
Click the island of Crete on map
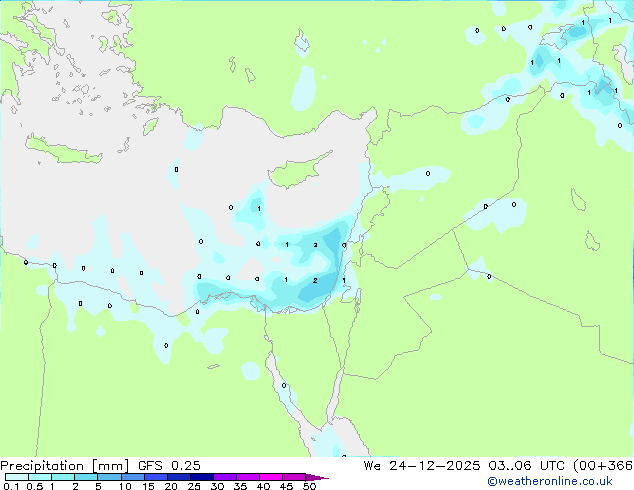(63, 150)
